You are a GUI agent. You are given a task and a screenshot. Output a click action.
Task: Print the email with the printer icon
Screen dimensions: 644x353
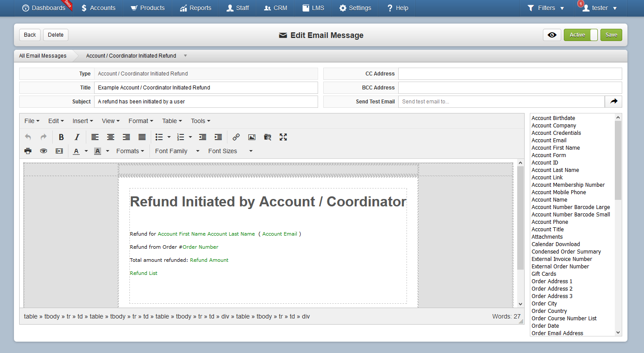[28, 151]
